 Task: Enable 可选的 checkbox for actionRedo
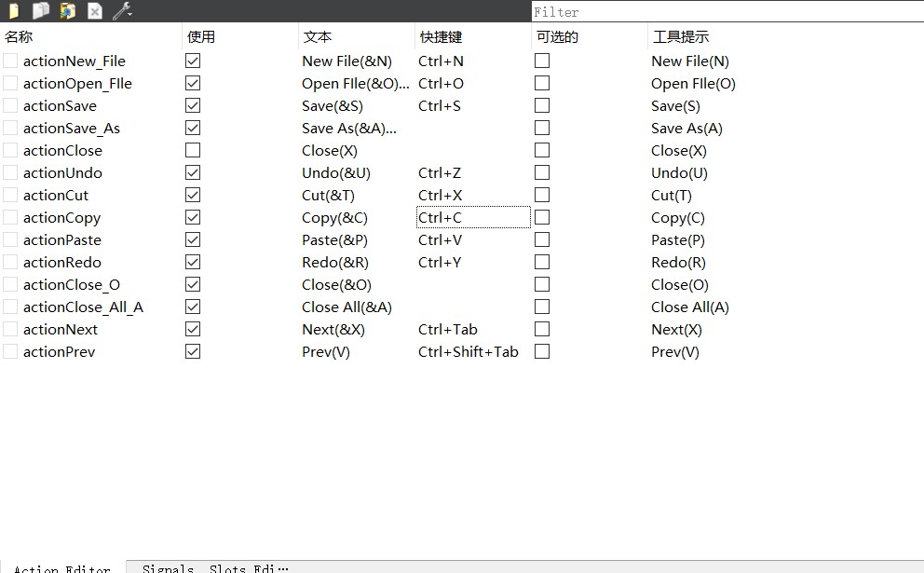(x=542, y=263)
